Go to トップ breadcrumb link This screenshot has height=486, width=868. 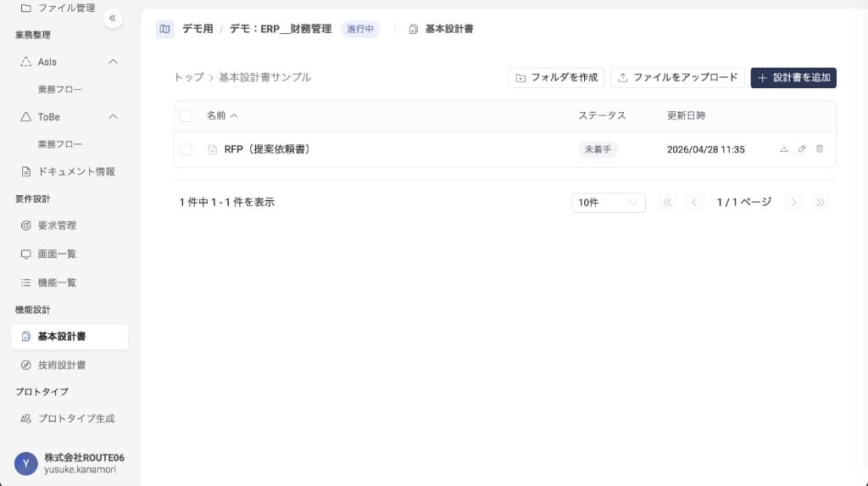pyautogui.click(x=189, y=77)
